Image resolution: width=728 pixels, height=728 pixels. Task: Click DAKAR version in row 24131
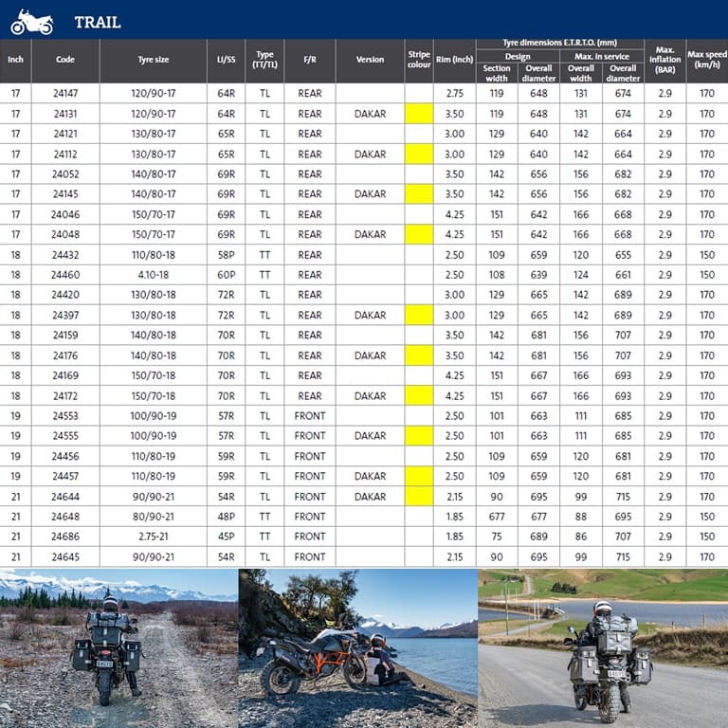(370, 114)
